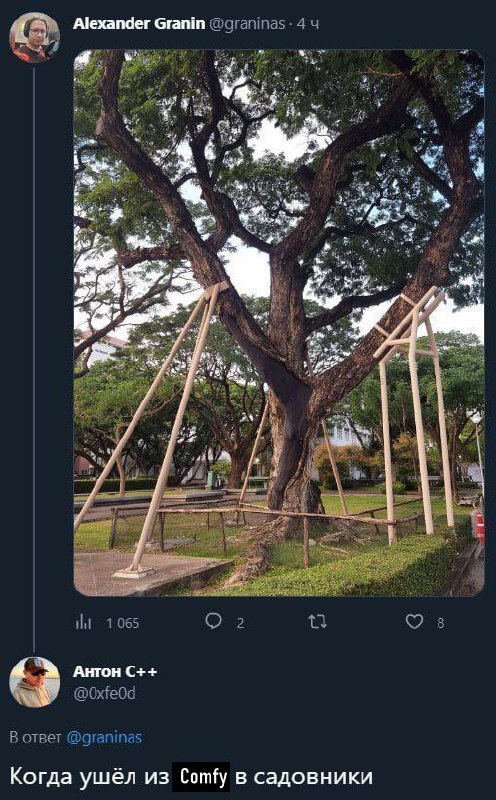
Task: Click the 1 065 views count
Action: [x=122, y=623]
